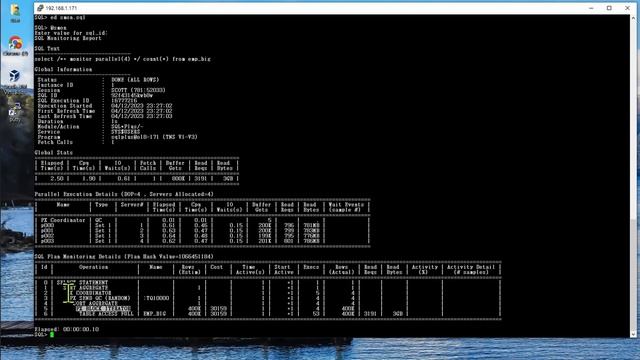Click the 'SQL Monitoring Report' line
The height and width of the screenshot is (360, 640).
[x=68, y=38]
